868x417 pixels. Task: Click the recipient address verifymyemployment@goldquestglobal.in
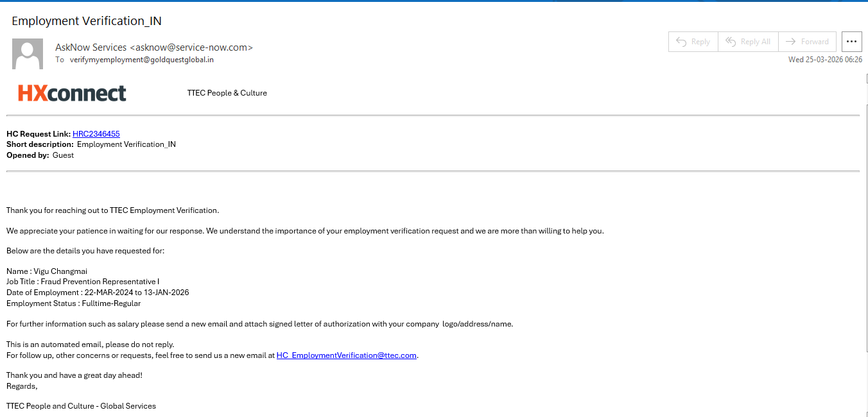tap(142, 60)
